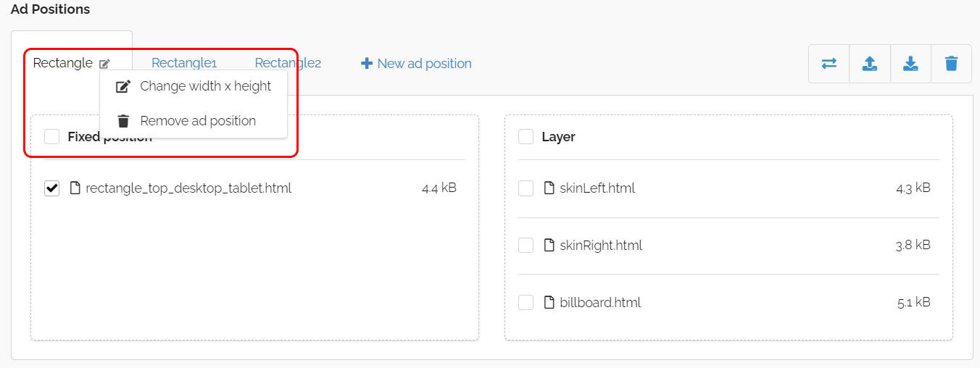This screenshot has height=368, width=980.
Task: Check the Layer select-all checkbox
Action: pos(526,137)
